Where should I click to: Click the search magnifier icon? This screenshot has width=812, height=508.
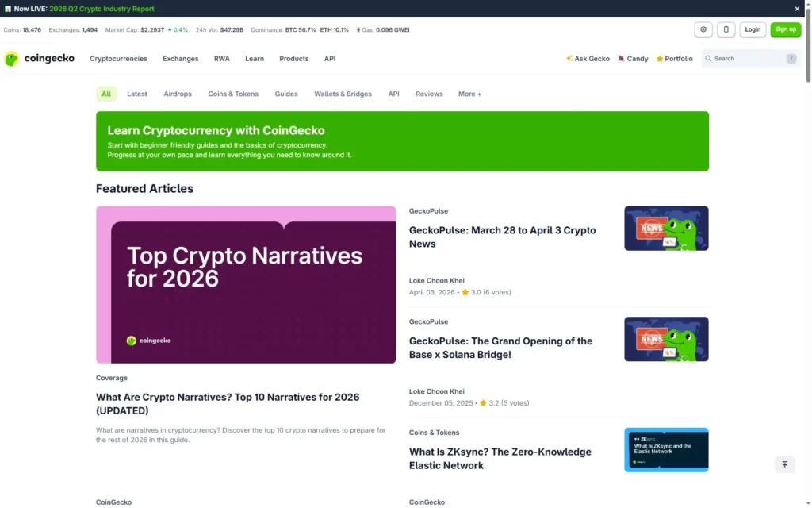pos(708,59)
